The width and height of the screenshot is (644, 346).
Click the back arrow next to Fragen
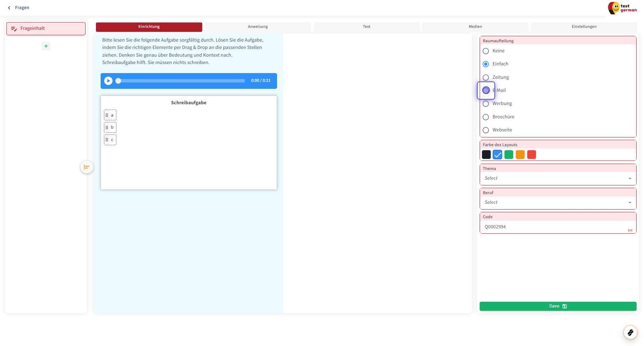coord(9,8)
